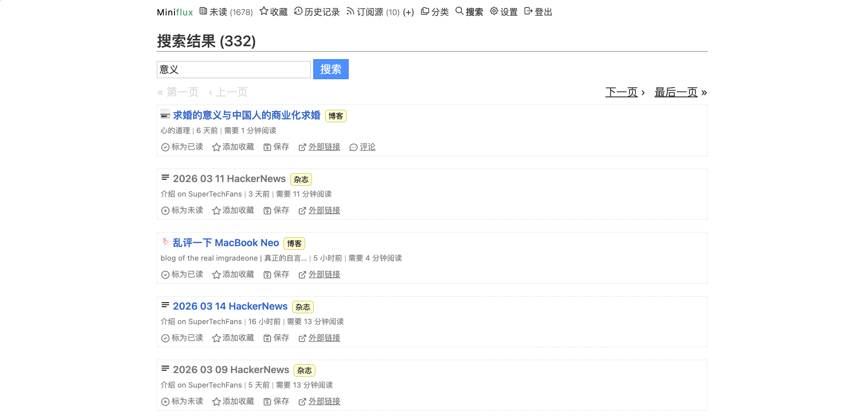868x419 pixels.
Task: Save 2026 03 14 HackerNews entry (保存)
Action: (x=276, y=338)
